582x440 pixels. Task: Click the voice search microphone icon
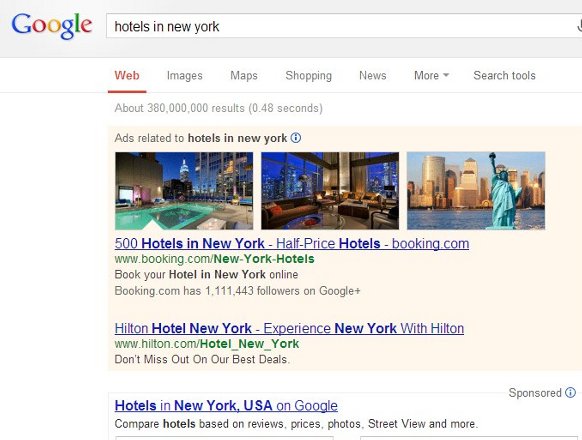point(579,26)
